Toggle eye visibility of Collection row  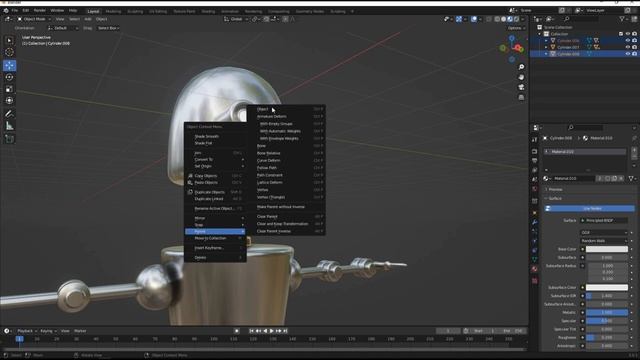(628, 34)
